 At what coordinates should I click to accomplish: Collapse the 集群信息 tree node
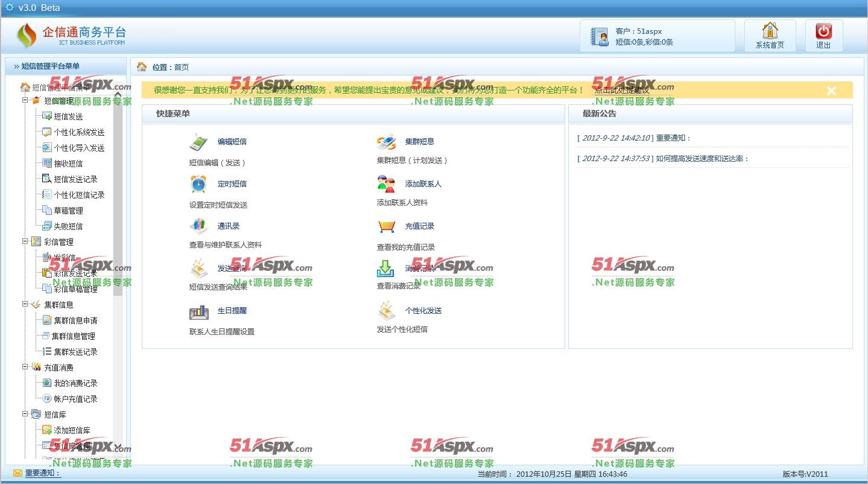(x=25, y=304)
